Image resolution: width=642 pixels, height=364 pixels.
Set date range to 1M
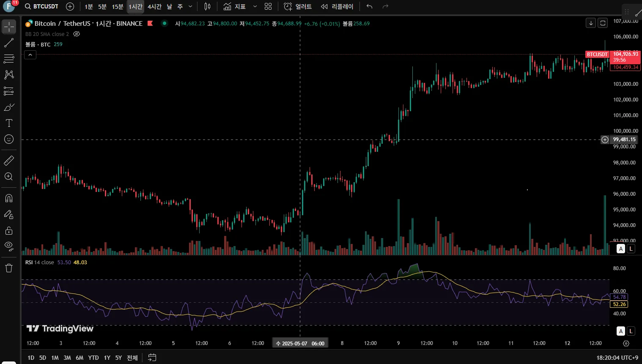point(55,358)
